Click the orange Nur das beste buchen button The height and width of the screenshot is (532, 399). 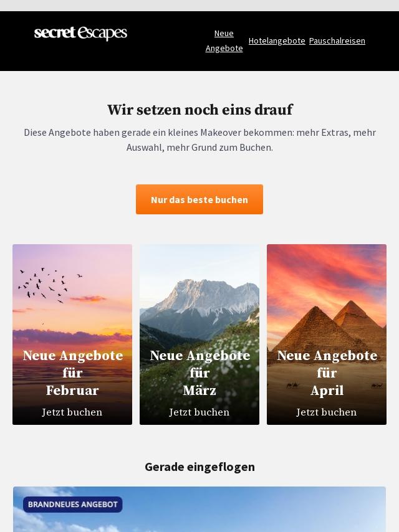pyautogui.click(x=199, y=199)
